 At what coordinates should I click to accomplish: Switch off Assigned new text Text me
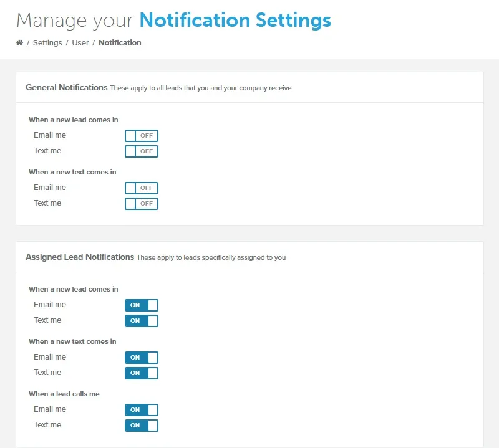coord(142,373)
